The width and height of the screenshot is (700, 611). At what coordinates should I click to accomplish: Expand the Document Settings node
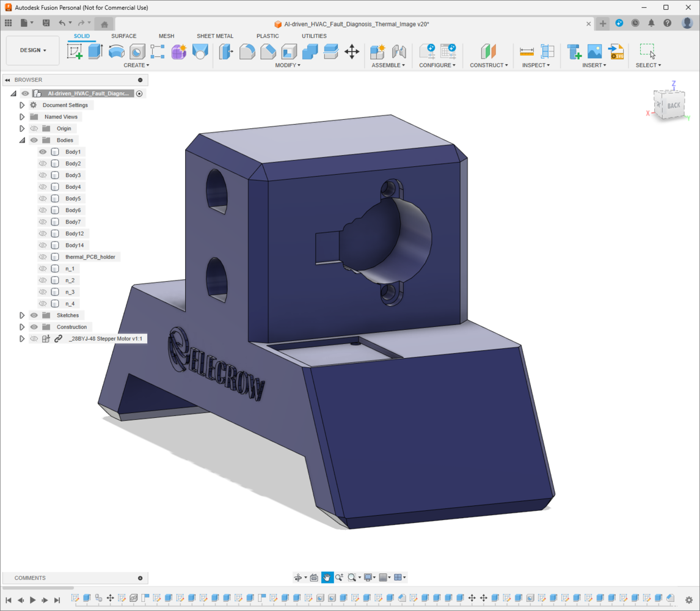click(22, 105)
